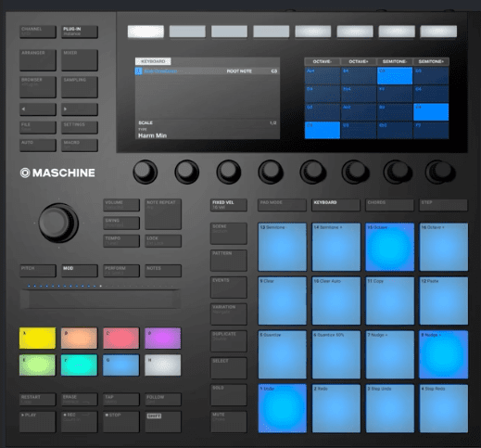Click the right arrow page button
481x448 pixels.
click(80, 109)
